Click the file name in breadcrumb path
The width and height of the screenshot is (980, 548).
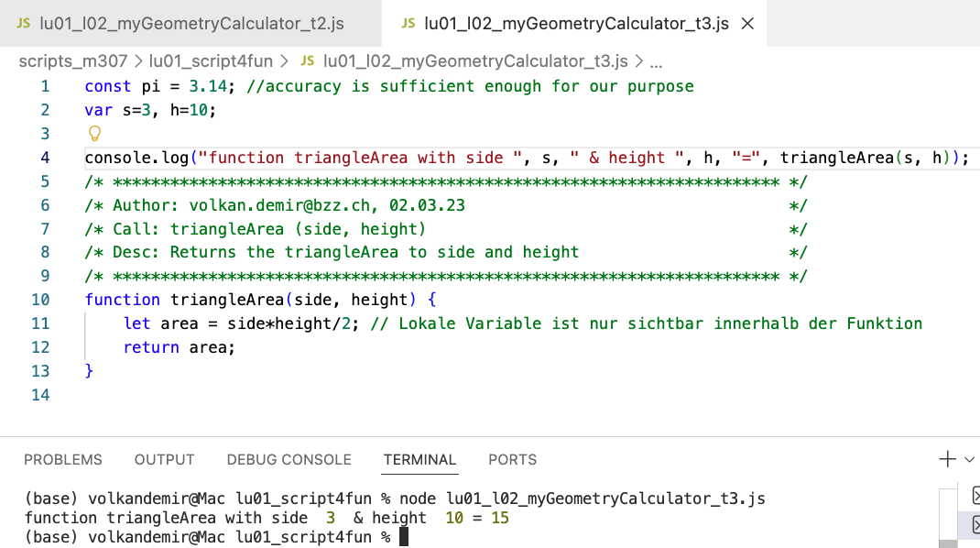point(474,61)
